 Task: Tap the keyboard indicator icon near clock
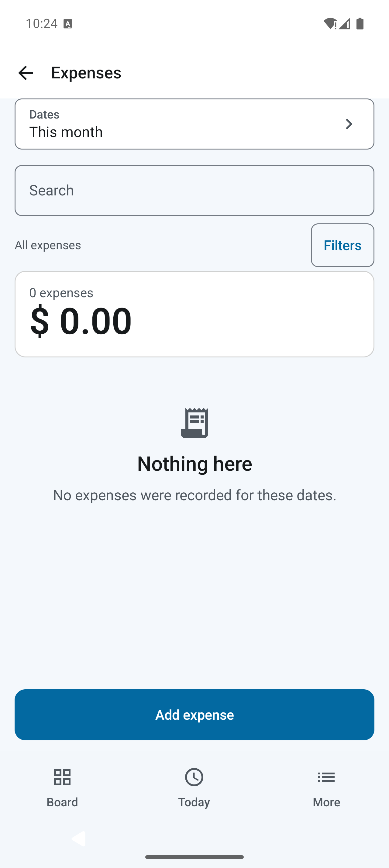click(68, 24)
